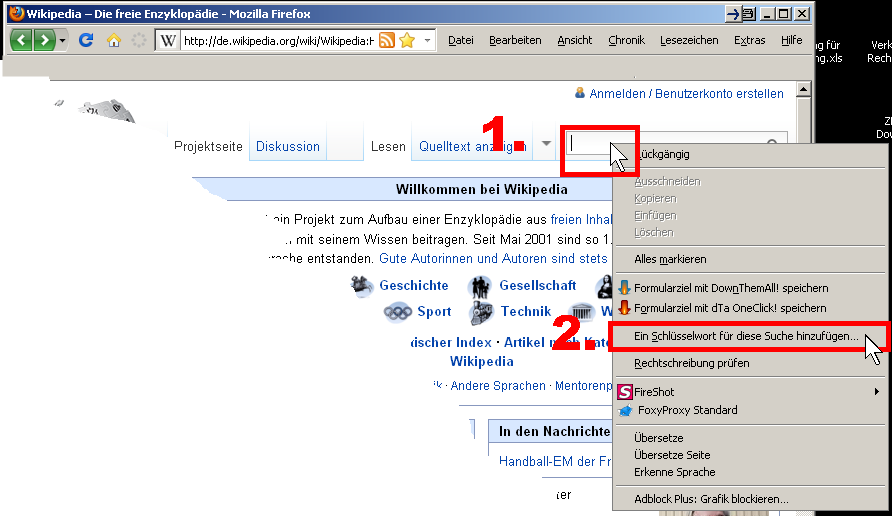The width and height of the screenshot is (892, 516).
Task: Click the FoxyProxy fox icon
Action: (625, 410)
